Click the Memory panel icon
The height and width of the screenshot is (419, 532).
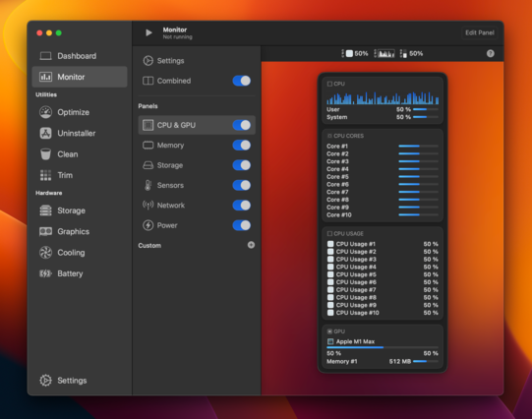148,146
